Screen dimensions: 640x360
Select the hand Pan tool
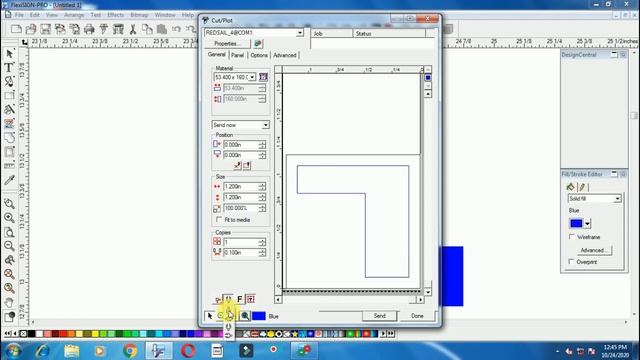click(x=9, y=302)
